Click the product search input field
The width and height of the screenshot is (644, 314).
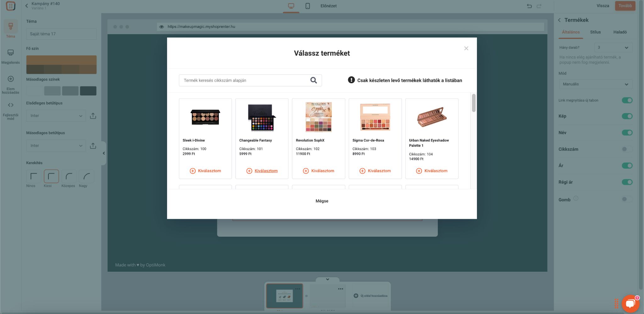[x=250, y=80]
